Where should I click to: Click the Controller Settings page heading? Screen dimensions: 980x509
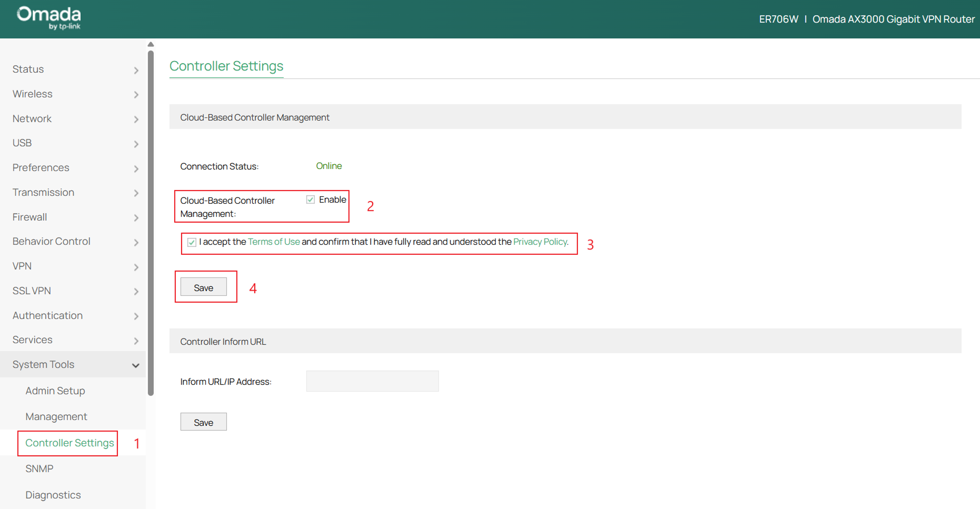[x=226, y=66]
